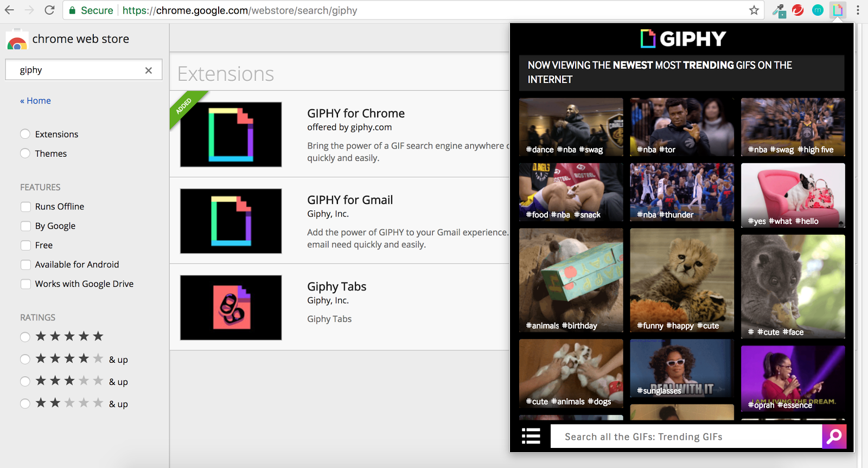Open the #oprah #essence GIF
The height and width of the screenshot is (468, 868).
click(x=793, y=379)
